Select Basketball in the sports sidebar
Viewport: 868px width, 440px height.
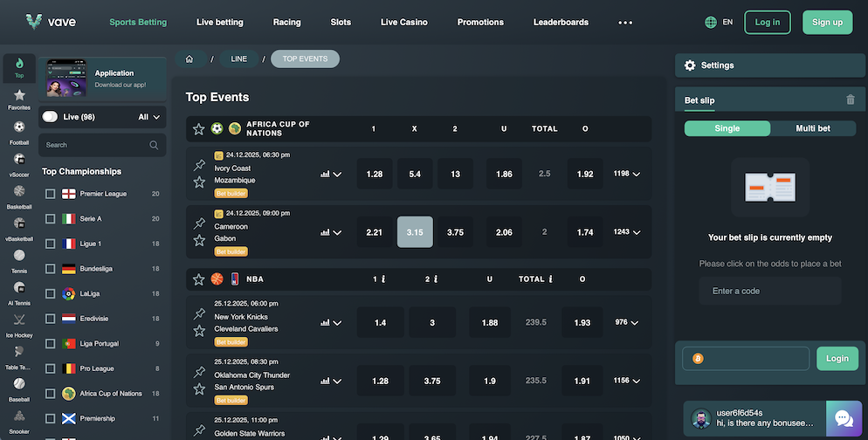point(19,196)
